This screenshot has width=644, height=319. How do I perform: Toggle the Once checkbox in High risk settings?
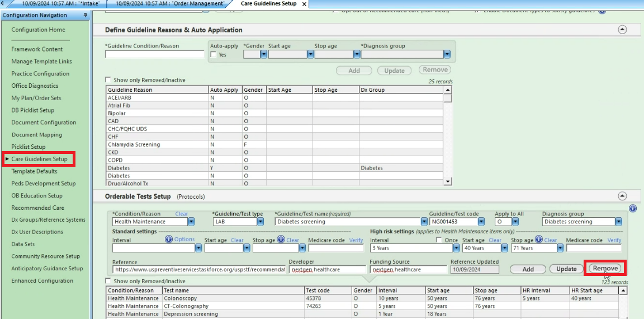coord(439,240)
